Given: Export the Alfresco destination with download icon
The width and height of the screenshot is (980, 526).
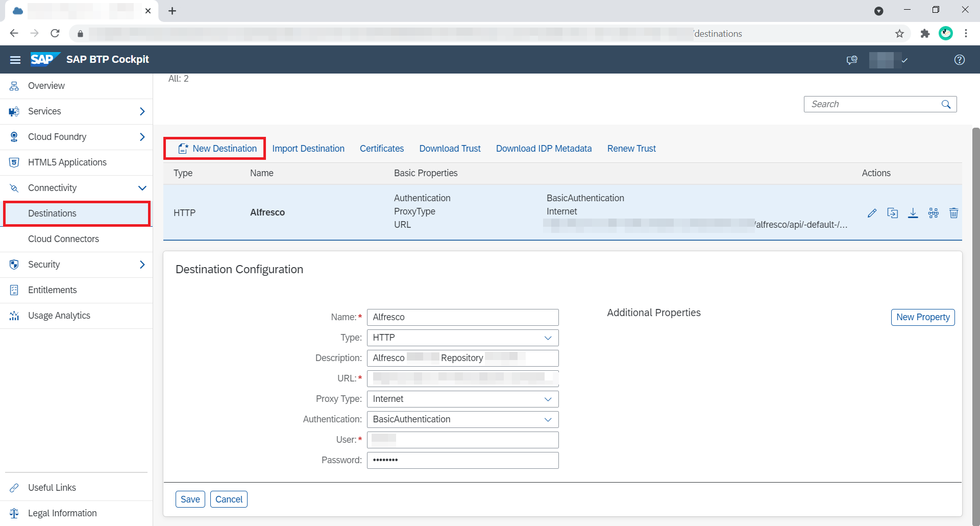Looking at the screenshot, I should 913,213.
